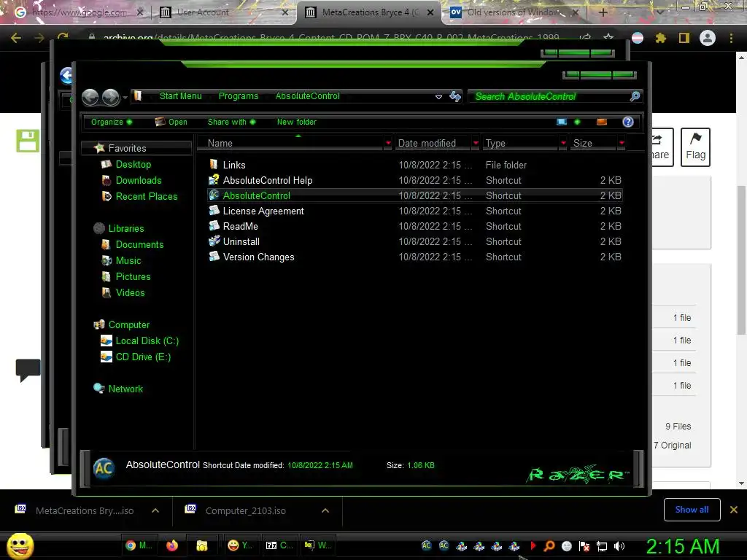Viewport: 747px width, 560px height.
Task: Click the orange magnifier tray icon
Action: tap(549, 546)
